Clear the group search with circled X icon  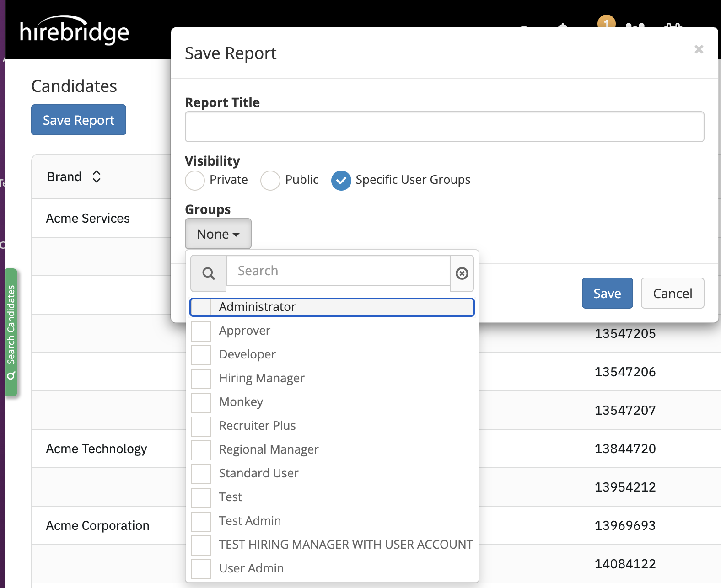462,273
